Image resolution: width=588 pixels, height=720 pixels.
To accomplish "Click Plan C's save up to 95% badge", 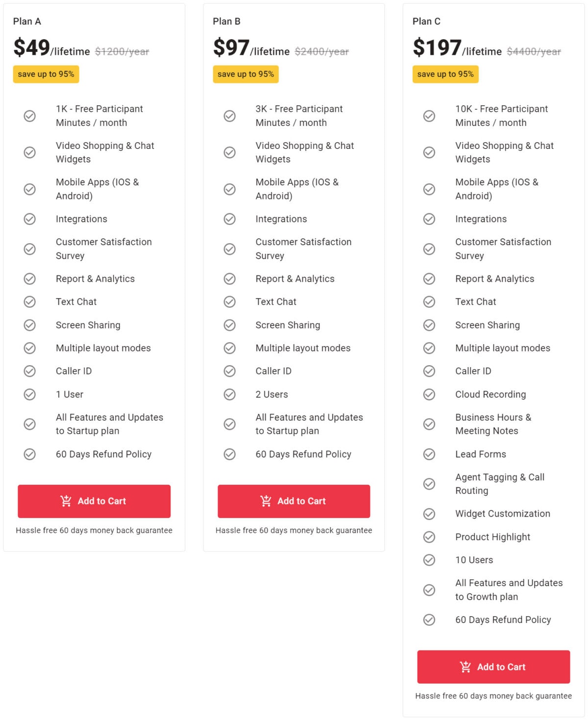I will (445, 74).
